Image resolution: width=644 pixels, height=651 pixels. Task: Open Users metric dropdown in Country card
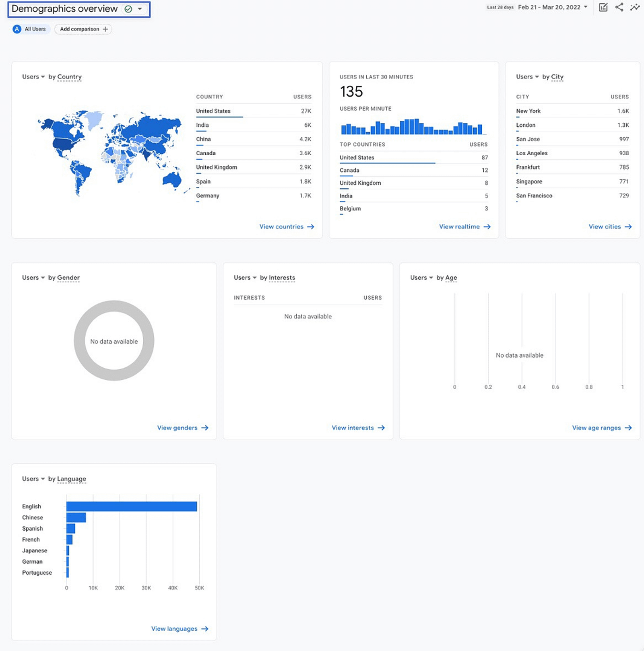(x=33, y=76)
